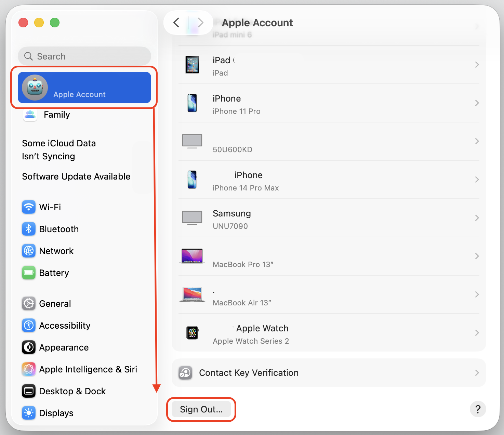Click the 'Contact Key Verification' label

pyautogui.click(x=249, y=373)
